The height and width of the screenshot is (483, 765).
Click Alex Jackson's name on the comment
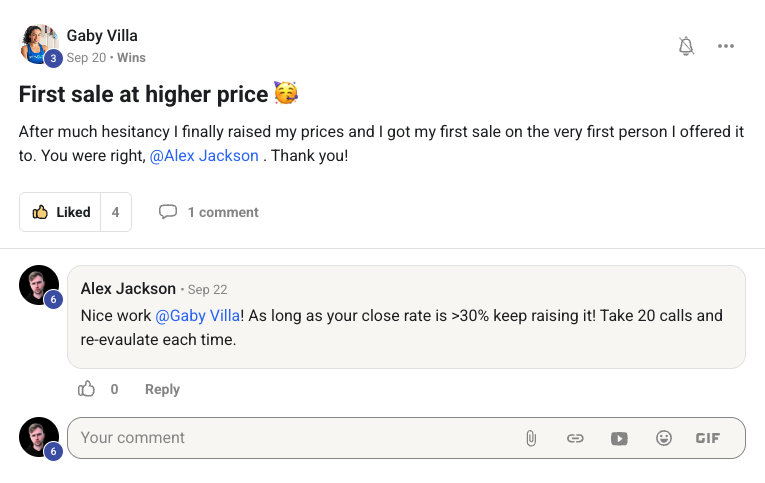128,289
